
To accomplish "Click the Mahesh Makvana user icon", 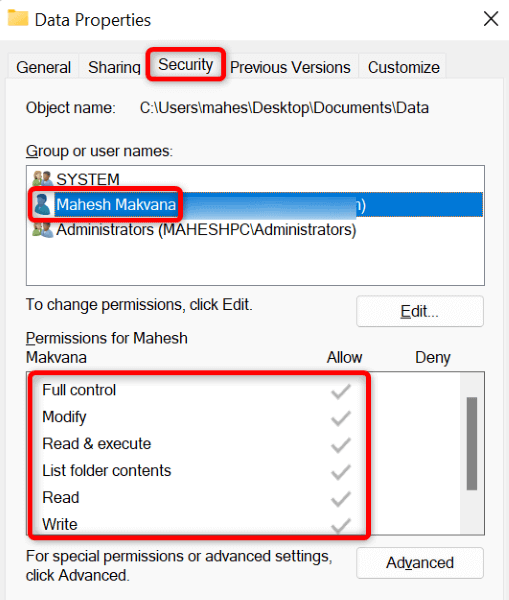I will [x=42, y=204].
